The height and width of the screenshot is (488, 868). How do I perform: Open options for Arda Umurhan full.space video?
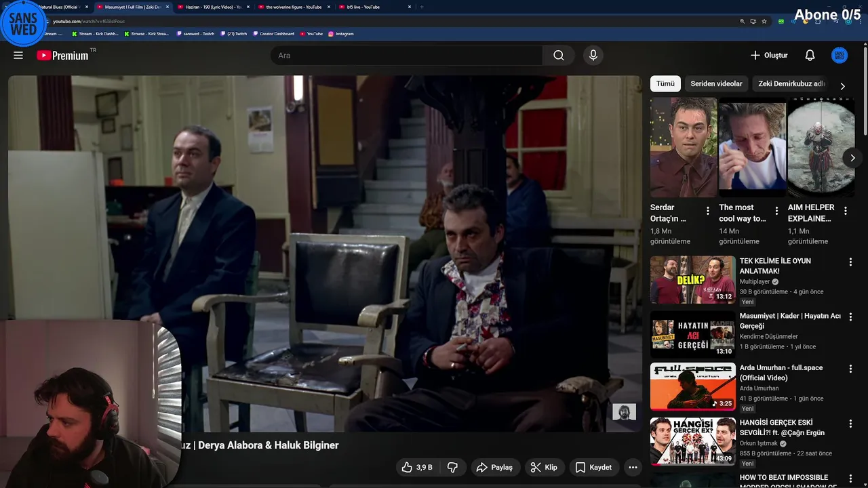[x=850, y=369]
